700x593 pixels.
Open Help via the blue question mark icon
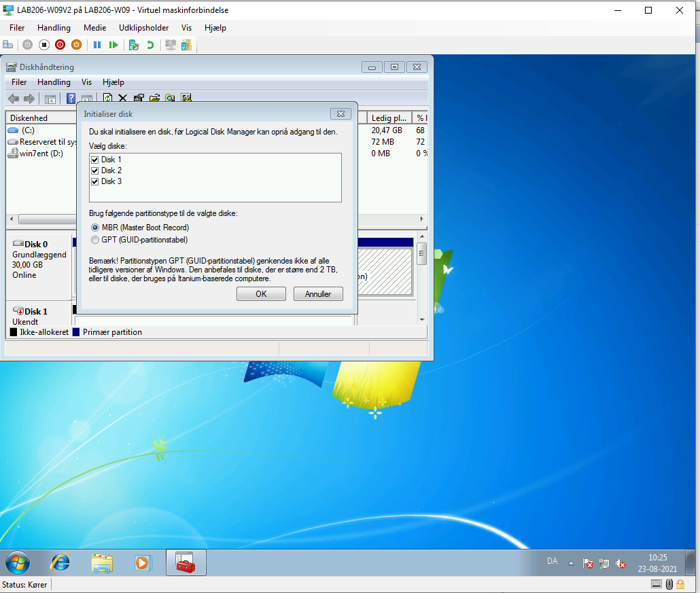[x=71, y=98]
